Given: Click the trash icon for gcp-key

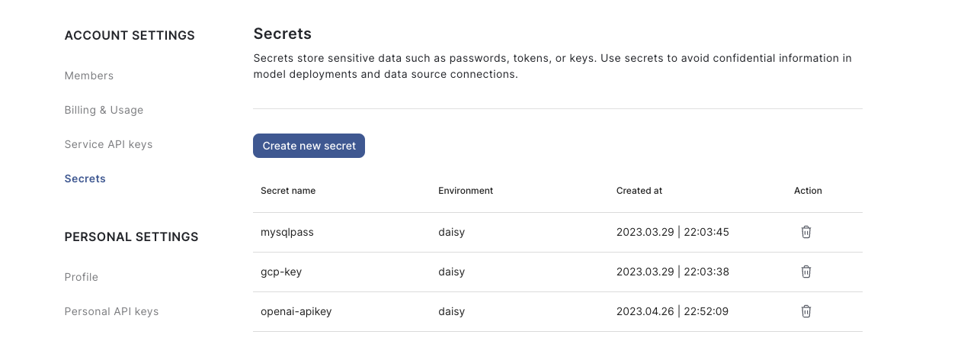Looking at the screenshot, I should click(x=806, y=272).
